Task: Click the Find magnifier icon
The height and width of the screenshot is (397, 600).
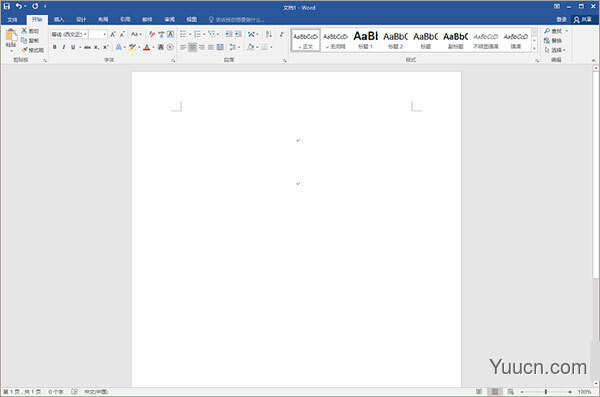Action: (x=547, y=31)
